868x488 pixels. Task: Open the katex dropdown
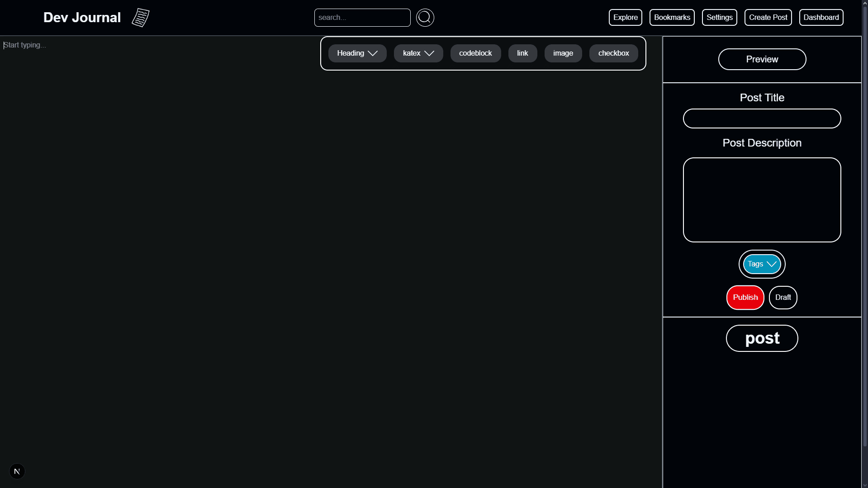[x=418, y=53]
